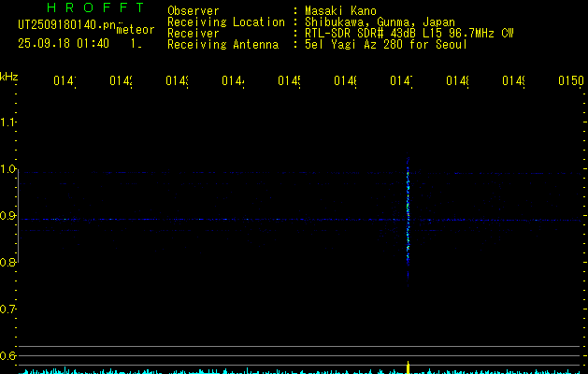Click the vertical meteor echo streak

408,218
